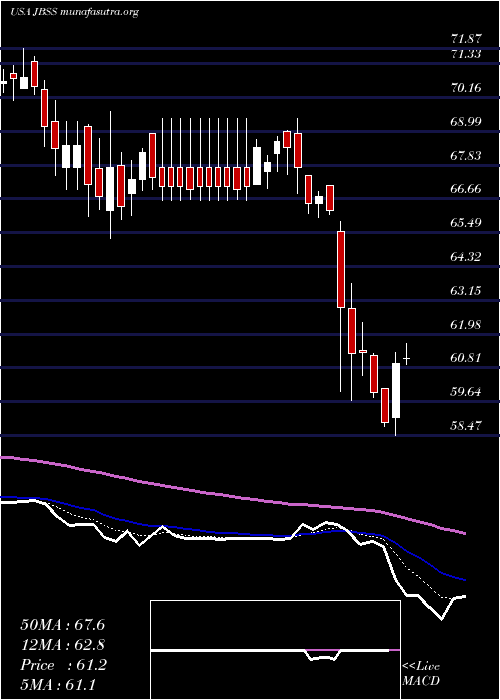Image resolution: width=500 pixels, height=700 pixels.
Task: Click the 68.99 price level label
Action: (466, 122)
